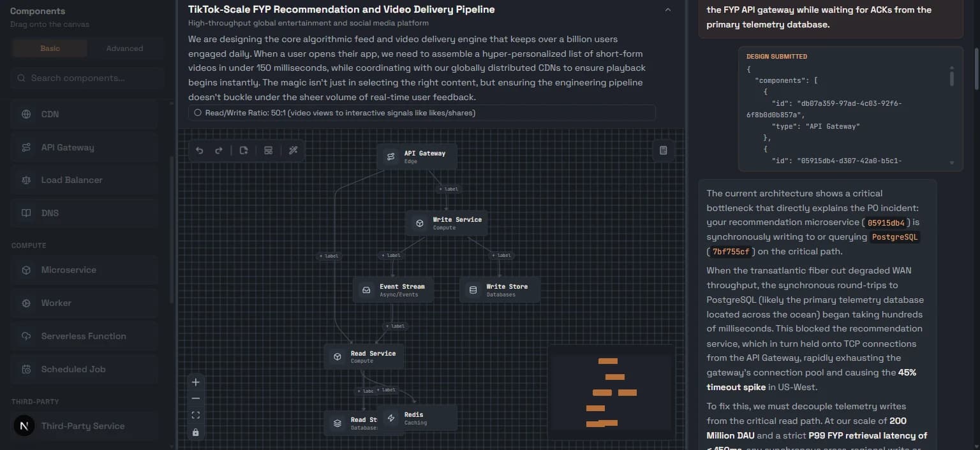The height and width of the screenshot is (450, 980).
Task: Click the Read/Write Ratio 50:1 field
Action: pos(422,113)
